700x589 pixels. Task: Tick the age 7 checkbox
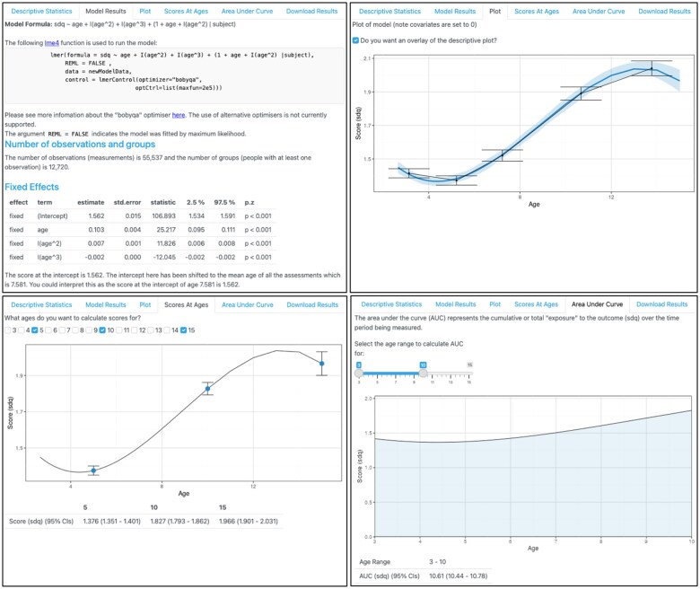tap(62, 330)
